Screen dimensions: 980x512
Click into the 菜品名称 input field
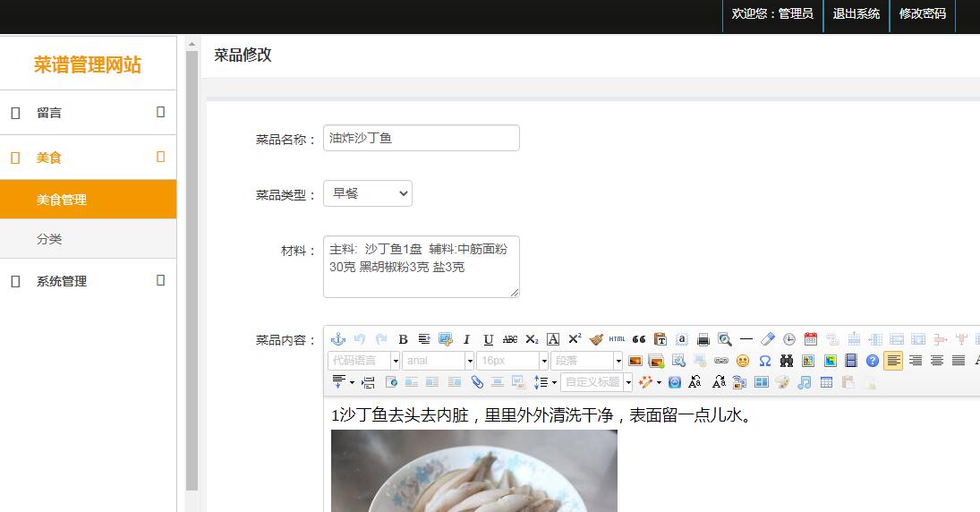point(422,138)
